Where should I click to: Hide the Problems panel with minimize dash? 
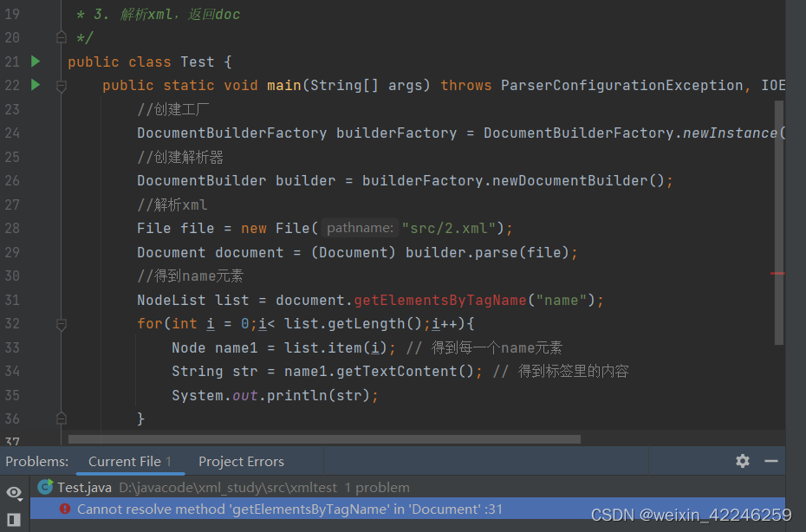coord(771,461)
